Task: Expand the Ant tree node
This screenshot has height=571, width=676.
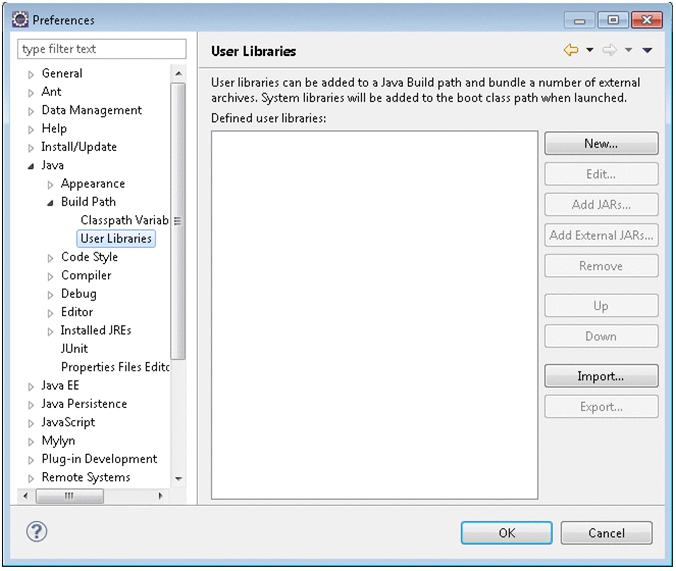Action: click(31, 93)
